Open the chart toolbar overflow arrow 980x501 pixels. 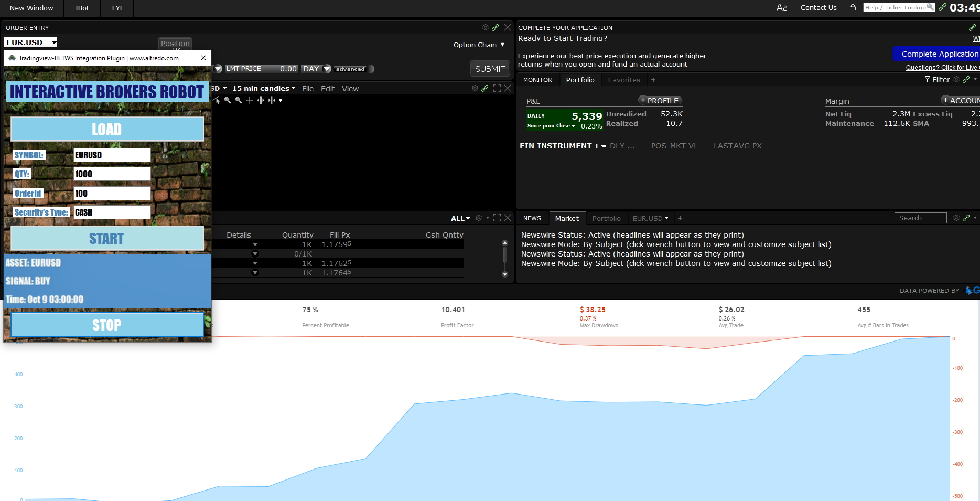(281, 100)
